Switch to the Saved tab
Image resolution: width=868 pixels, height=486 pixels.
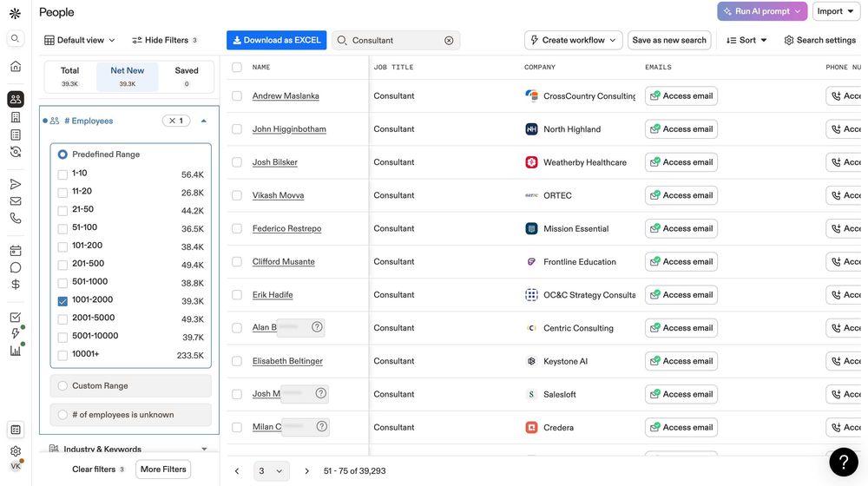tap(187, 76)
